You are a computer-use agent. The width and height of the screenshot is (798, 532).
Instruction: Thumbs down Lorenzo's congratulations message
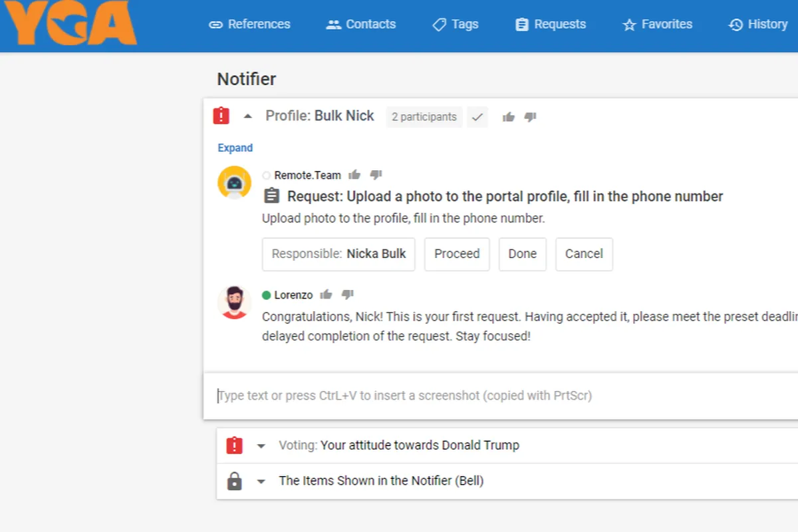(348, 294)
